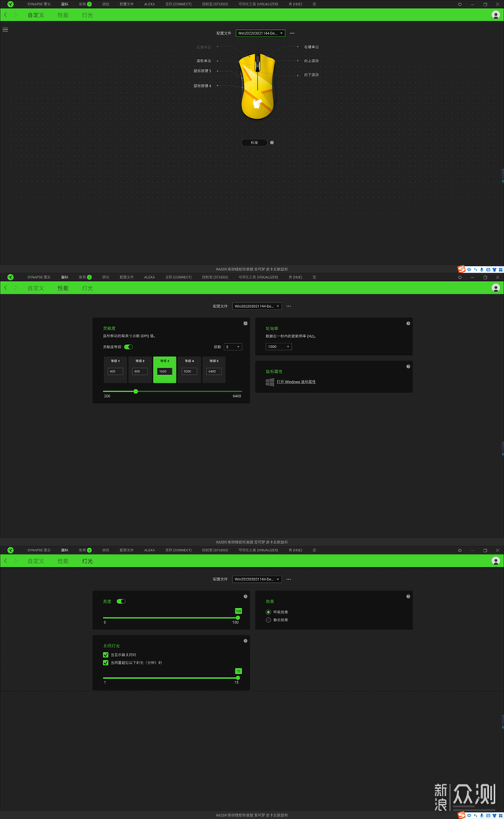The image size is (504, 819).
Task: Click back arrow in Lighting window
Action: tap(6, 561)
